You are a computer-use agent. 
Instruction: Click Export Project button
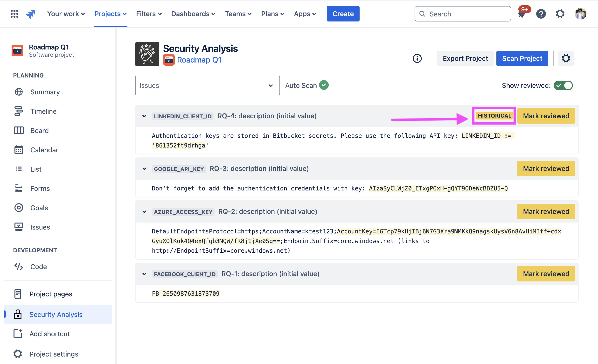[x=465, y=58]
